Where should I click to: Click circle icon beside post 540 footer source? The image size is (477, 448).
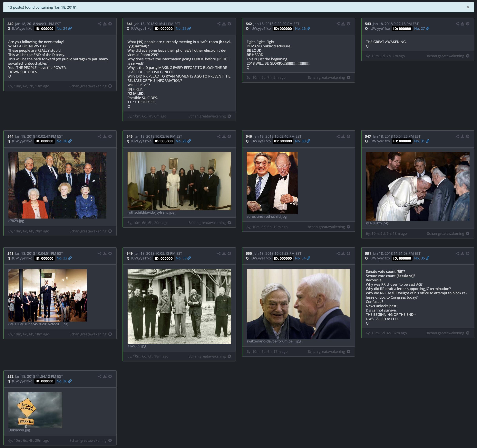coord(110,86)
